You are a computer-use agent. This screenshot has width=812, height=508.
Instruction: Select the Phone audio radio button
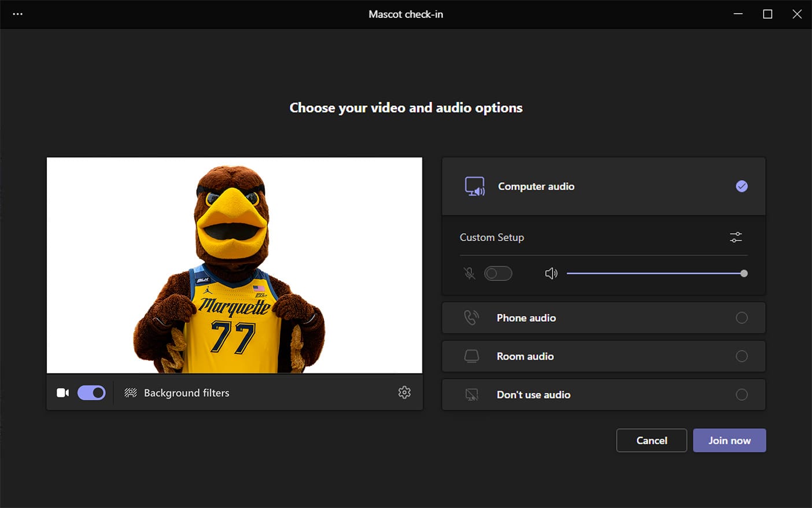[x=741, y=318]
